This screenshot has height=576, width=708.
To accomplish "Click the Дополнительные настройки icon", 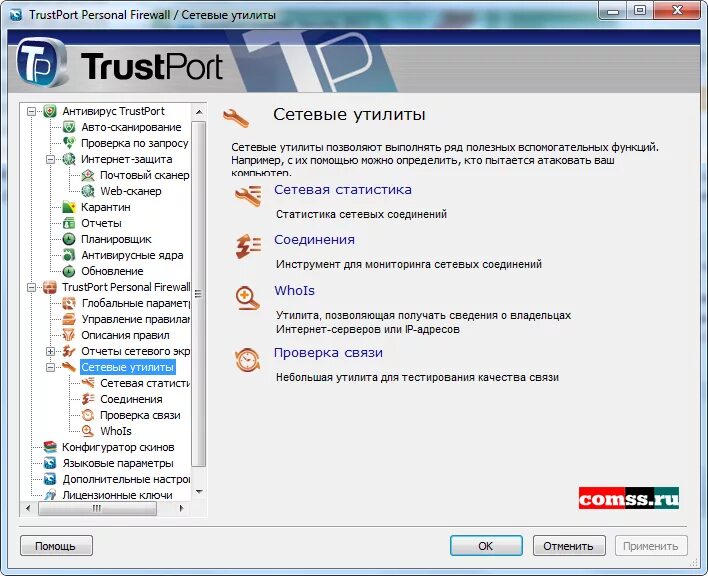I will pyautogui.click(x=50, y=479).
